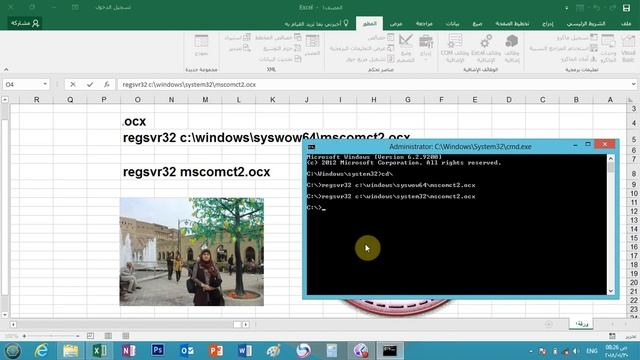Viewport: 640px width, 360px height.
Task: Click Sign in at title bar
Action: (x=113, y=7)
